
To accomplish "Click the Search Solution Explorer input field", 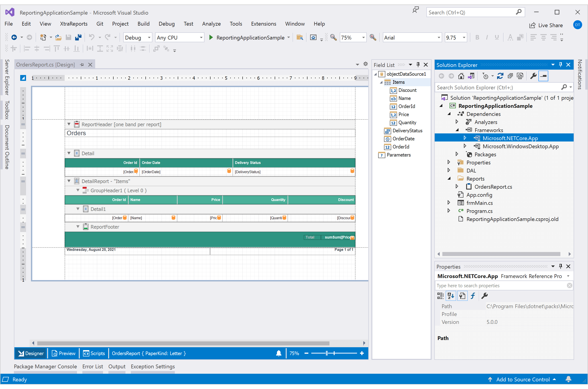I will 496,87.
